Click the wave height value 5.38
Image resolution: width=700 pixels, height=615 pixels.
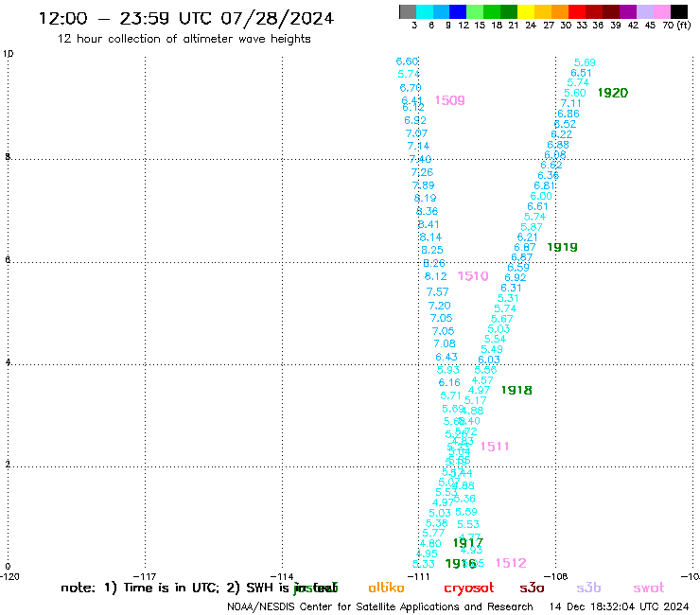[x=437, y=523]
